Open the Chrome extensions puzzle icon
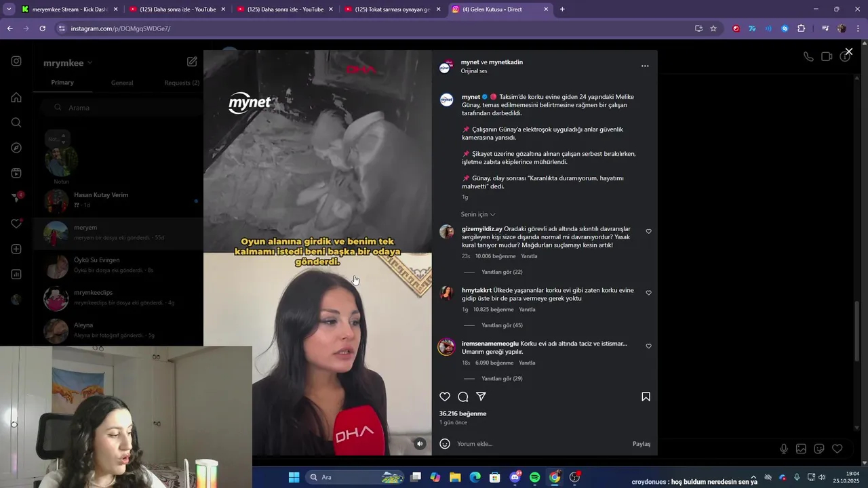868x488 pixels. pyautogui.click(x=801, y=28)
